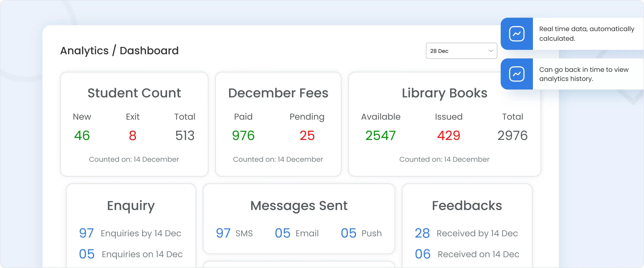
Task: Click the Pending fees value 25
Action: [307, 135]
